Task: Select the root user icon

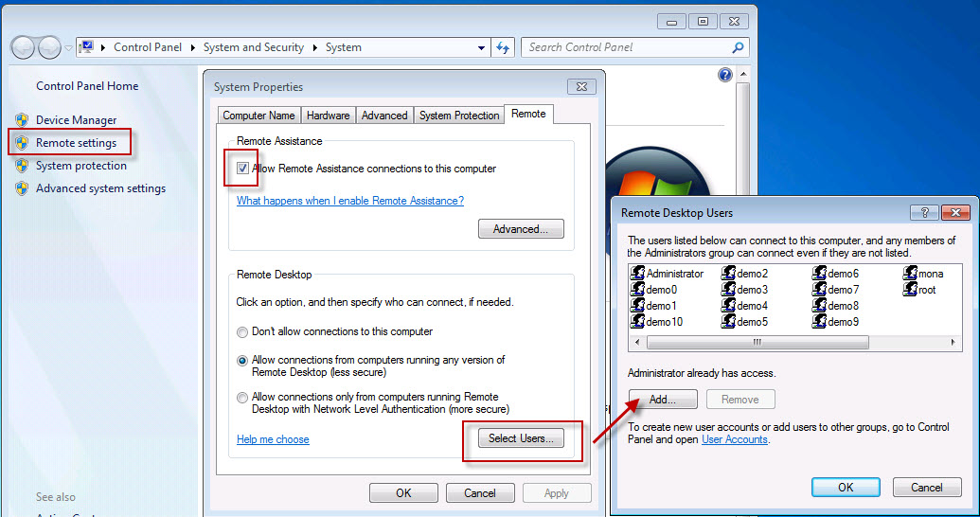Action: (910, 290)
